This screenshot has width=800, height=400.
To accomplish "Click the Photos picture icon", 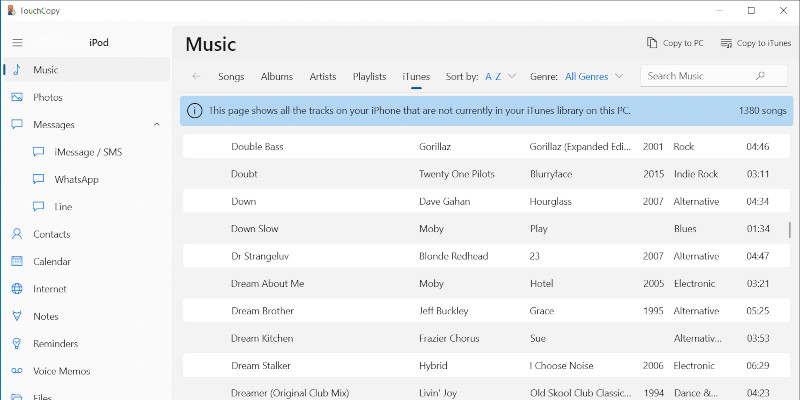I will point(17,97).
